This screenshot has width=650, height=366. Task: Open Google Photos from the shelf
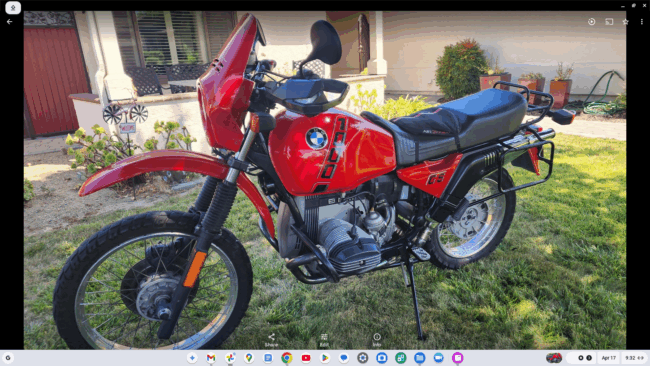click(x=230, y=358)
